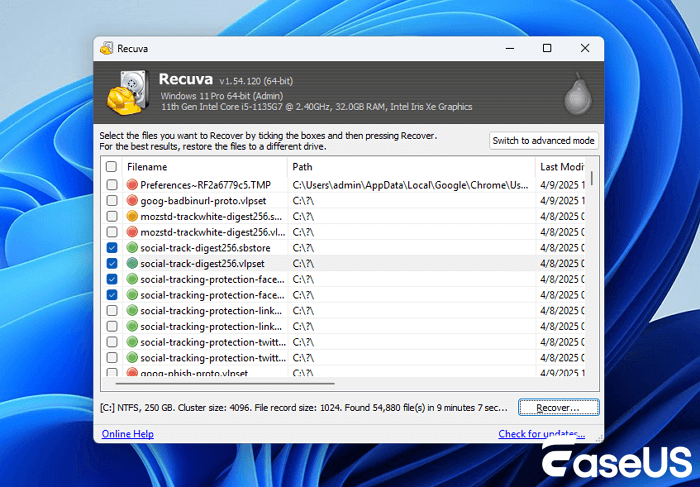
Task: Open the Check for updates link
Action: [542, 434]
